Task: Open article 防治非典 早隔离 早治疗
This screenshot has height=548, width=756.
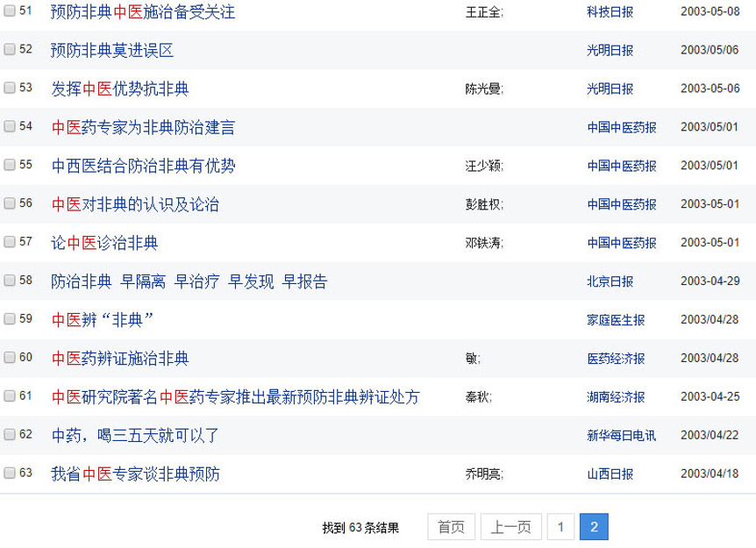Action: tap(189, 281)
